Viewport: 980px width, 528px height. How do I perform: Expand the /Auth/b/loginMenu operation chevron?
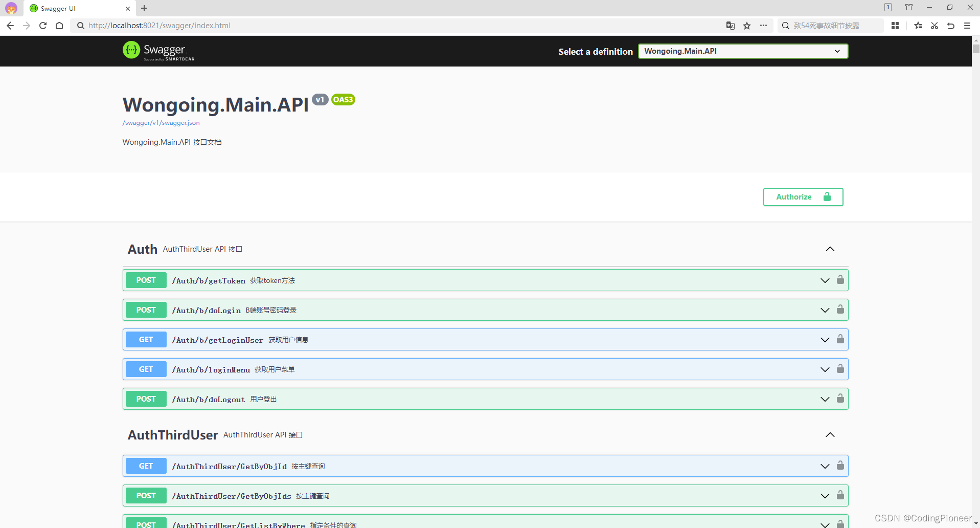(x=825, y=369)
